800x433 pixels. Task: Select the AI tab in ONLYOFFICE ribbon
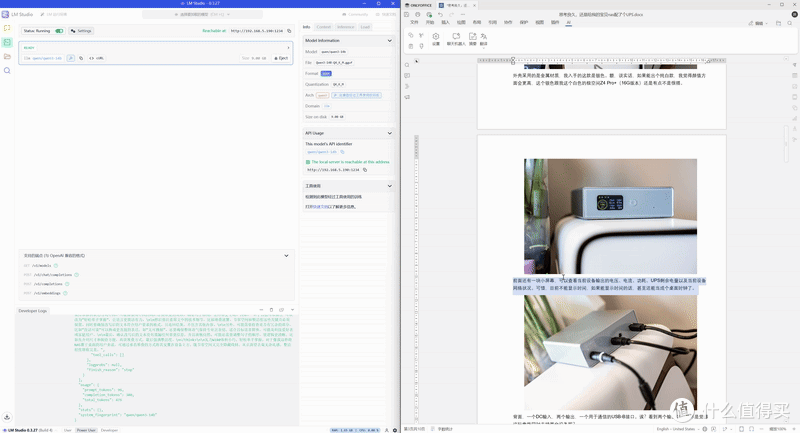coord(568,22)
